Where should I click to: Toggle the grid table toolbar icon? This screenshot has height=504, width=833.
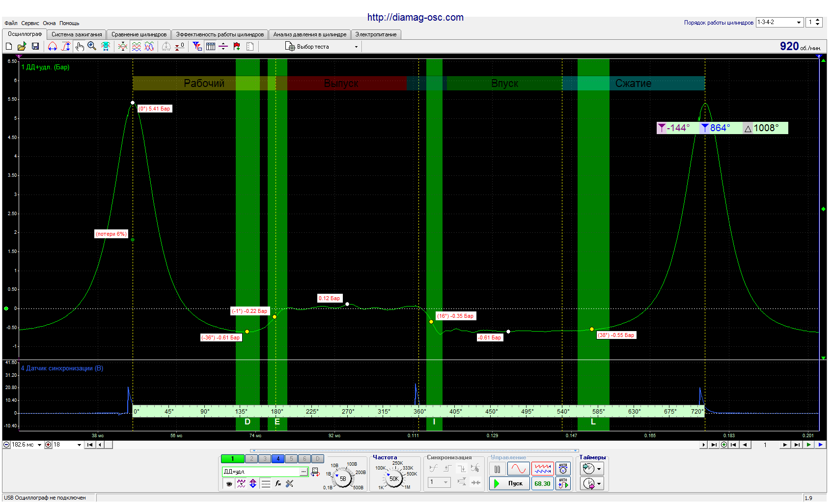point(211,46)
